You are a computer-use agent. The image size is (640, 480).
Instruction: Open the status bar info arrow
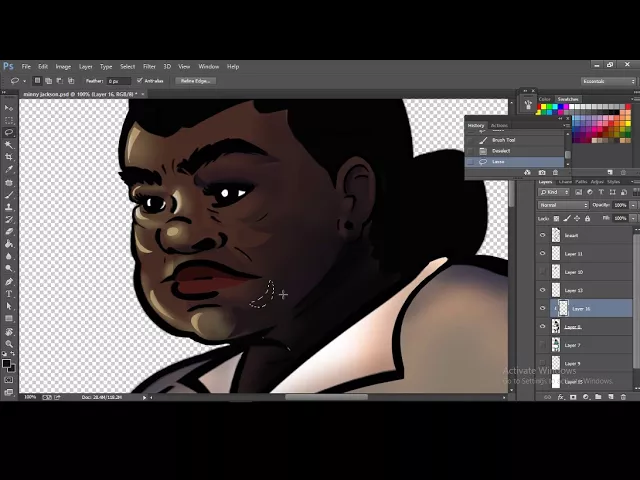click(144, 397)
